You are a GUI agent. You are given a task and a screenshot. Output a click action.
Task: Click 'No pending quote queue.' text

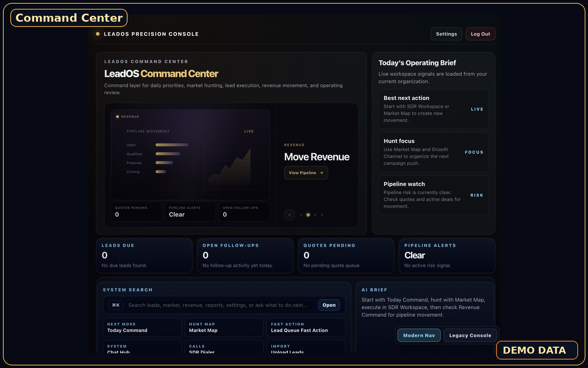click(x=332, y=265)
